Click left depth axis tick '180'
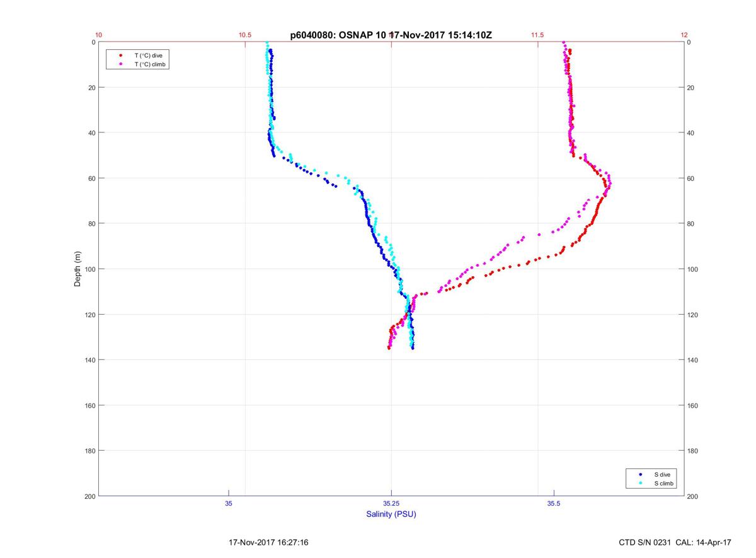Viewport: 756px width, 558px height. (89, 451)
